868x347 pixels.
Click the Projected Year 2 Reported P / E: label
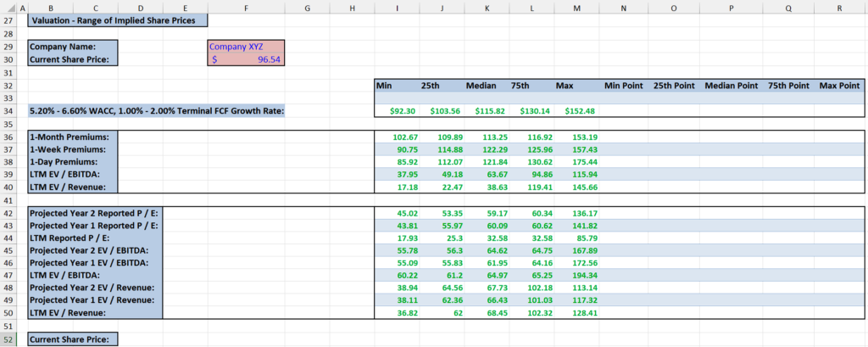coord(95,213)
